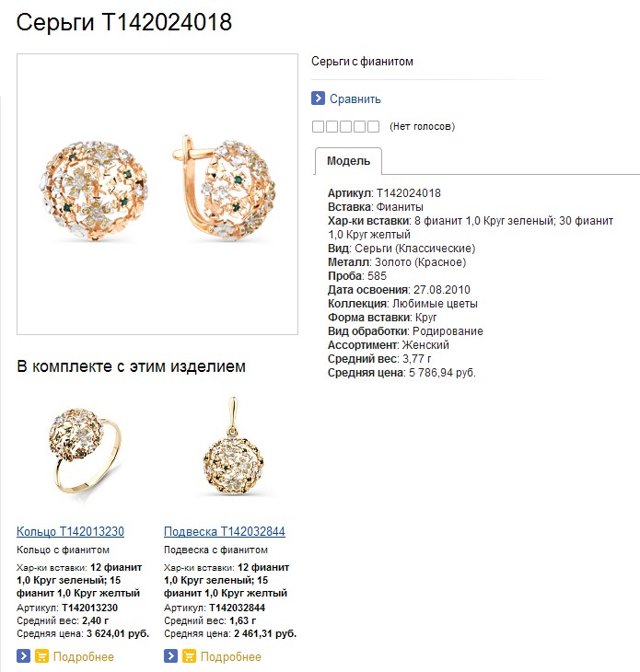Click Подробнее under the pendant
This screenshot has height=672, width=640.
[x=230, y=656]
